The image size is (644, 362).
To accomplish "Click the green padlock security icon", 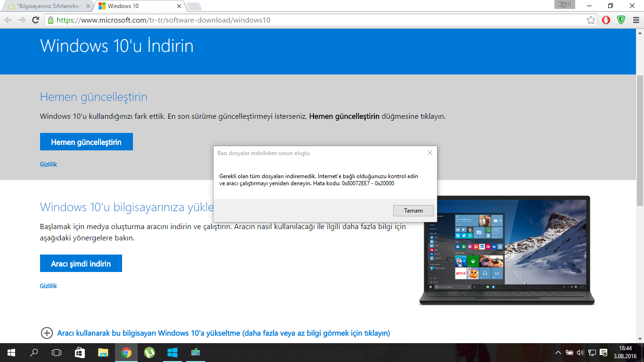I will tap(50, 20).
